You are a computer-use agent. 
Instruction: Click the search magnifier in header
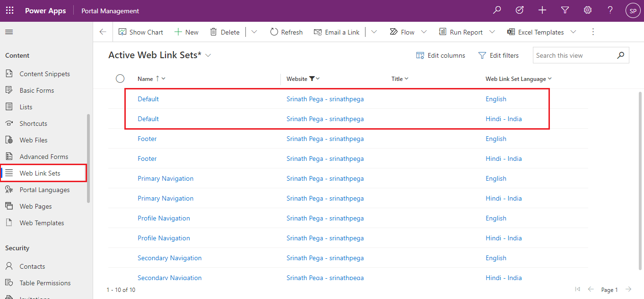click(497, 10)
